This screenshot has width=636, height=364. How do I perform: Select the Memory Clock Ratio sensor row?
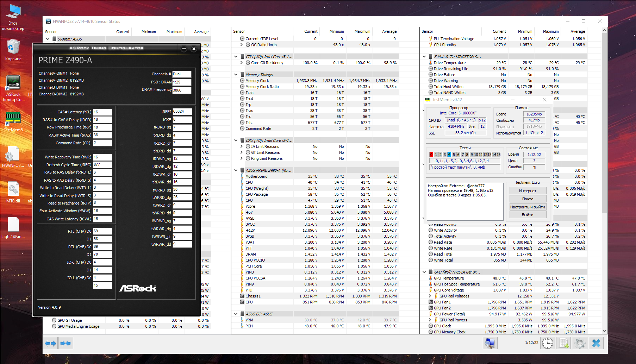[x=315, y=87]
